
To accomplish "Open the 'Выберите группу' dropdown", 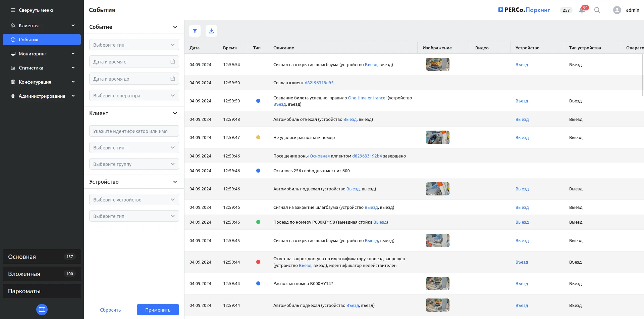I will point(134,164).
